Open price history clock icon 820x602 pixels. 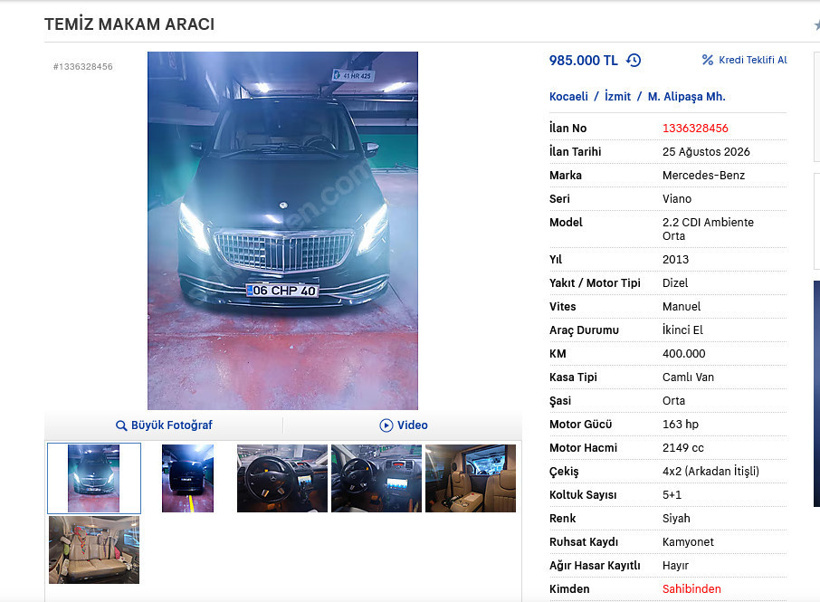634,60
